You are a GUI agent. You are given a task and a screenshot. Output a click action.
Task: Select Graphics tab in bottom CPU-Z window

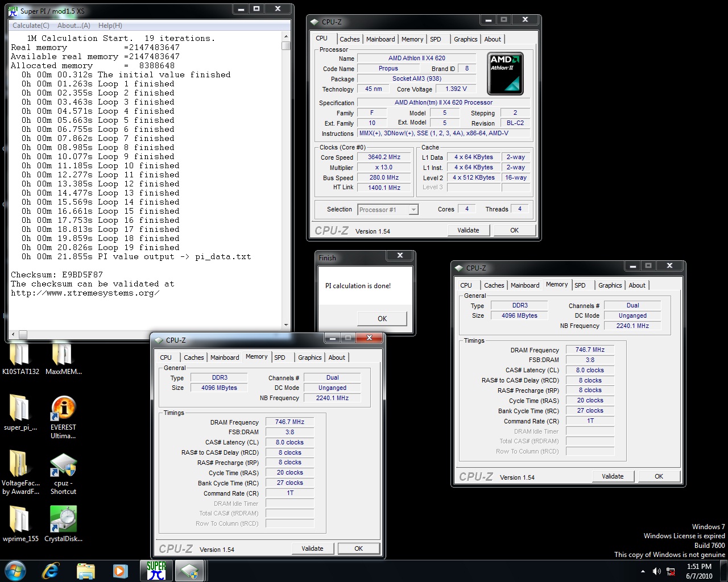pyautogui.click(x=310, y=357)
